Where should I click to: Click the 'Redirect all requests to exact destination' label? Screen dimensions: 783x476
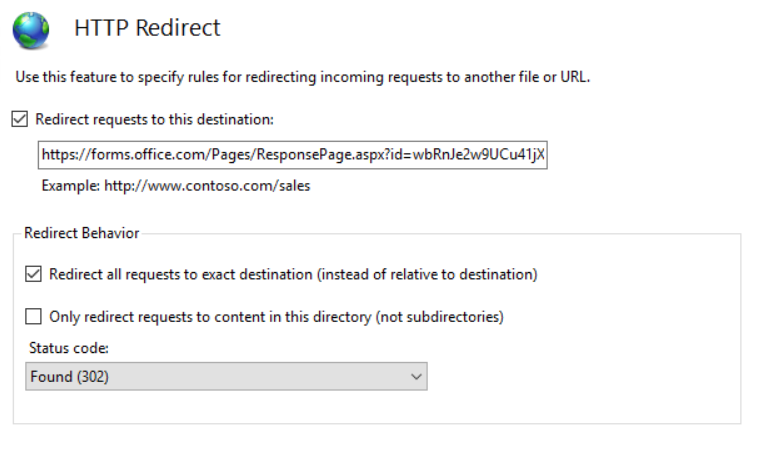tap(293, 274)
